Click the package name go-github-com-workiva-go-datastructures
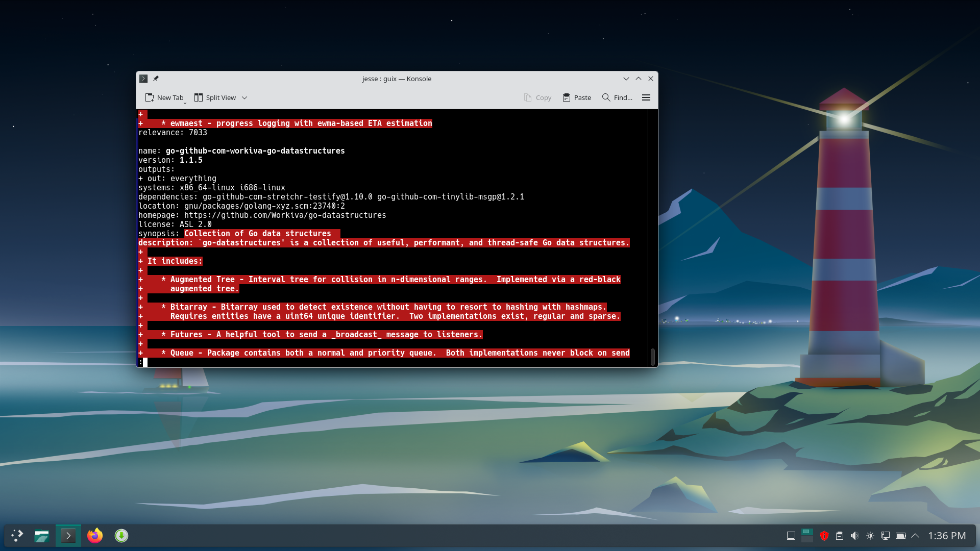This screenshot has height=551, width=980. tap(255, 151)
